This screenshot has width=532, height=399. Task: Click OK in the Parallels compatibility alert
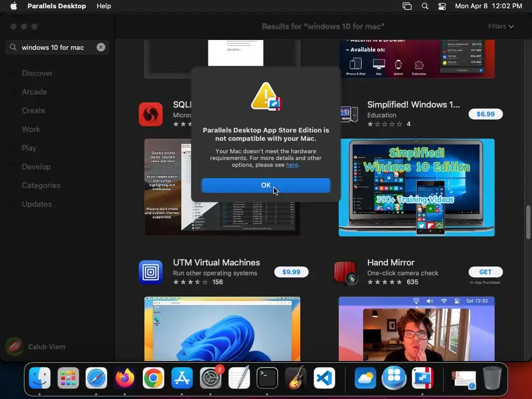pyautogui.click(x=265, y=185)
